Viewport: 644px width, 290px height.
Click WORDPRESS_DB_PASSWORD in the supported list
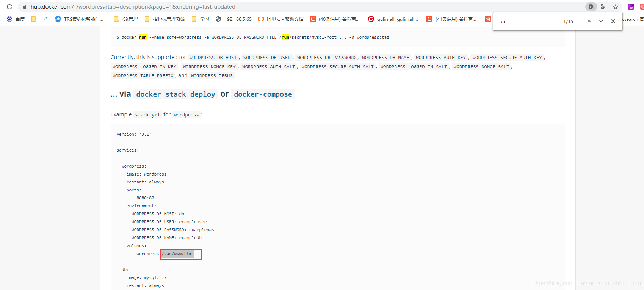[326, 58]
